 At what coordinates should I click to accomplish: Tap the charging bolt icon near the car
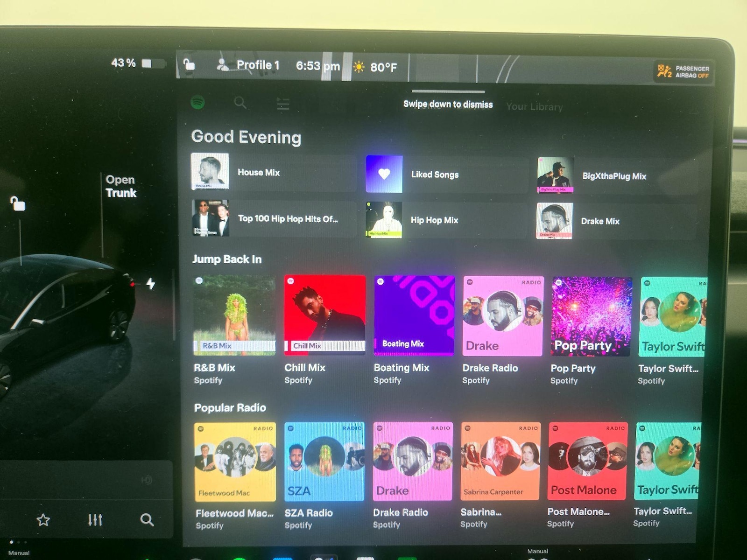pos(150,283)
